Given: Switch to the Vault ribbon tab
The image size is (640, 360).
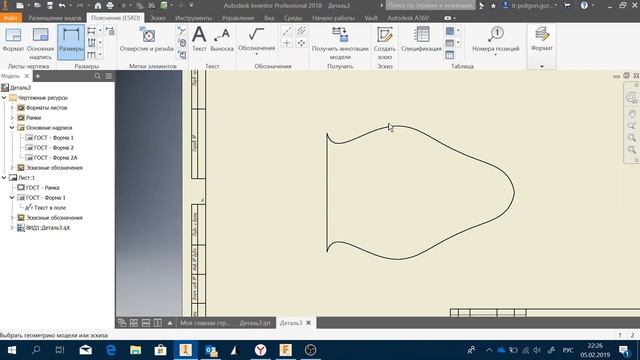Looking at the screenshot, I should (371, 18).
